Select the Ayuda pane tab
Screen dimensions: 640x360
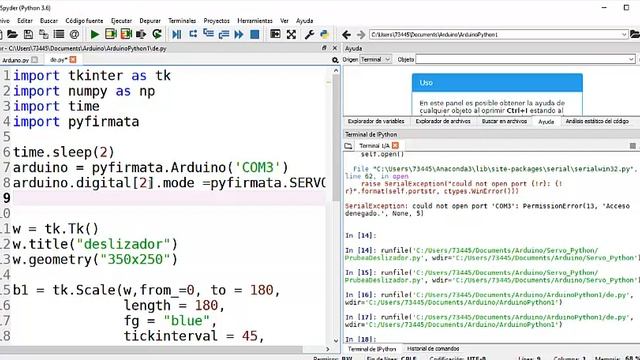(x=546, y=122)
